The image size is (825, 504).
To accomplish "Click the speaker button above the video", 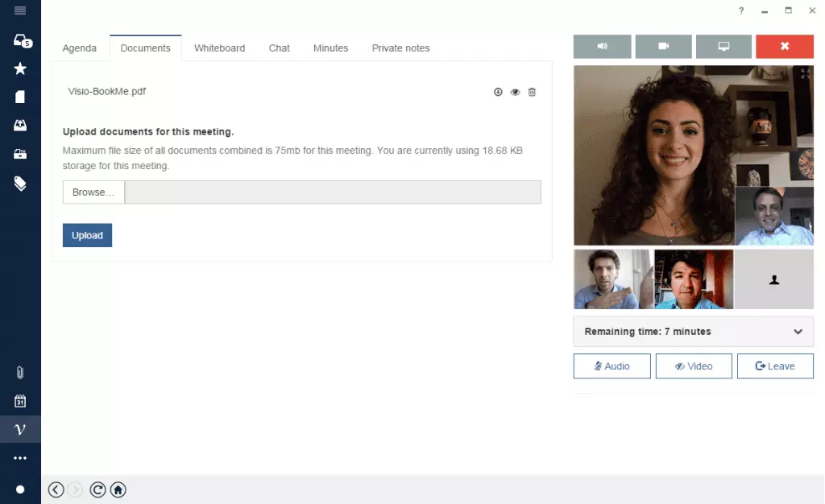I will point(601,47).
